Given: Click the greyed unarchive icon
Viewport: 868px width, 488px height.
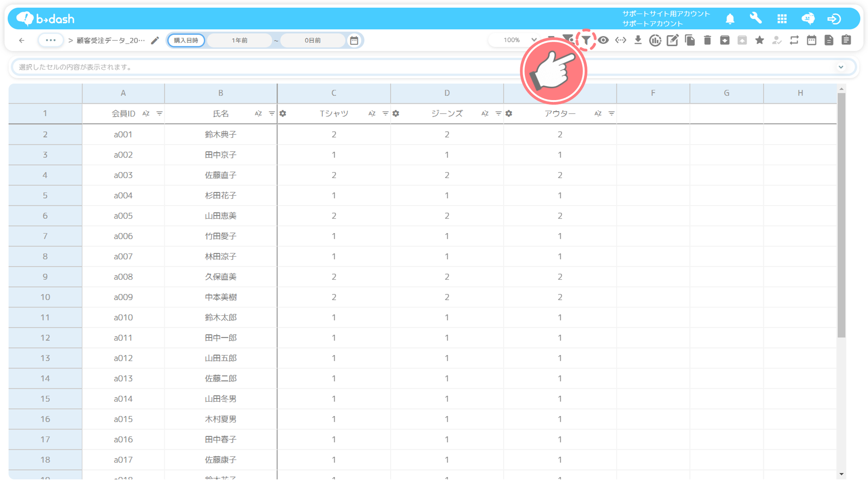Looking at the screenshot, I should [742, 40].
